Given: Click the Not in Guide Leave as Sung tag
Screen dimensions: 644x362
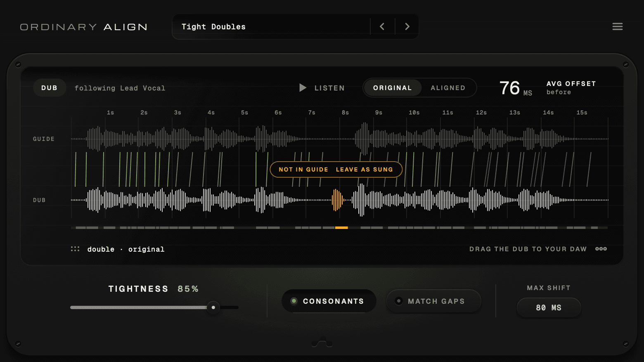Looking at the screenshot, I should tap(336, 169).
